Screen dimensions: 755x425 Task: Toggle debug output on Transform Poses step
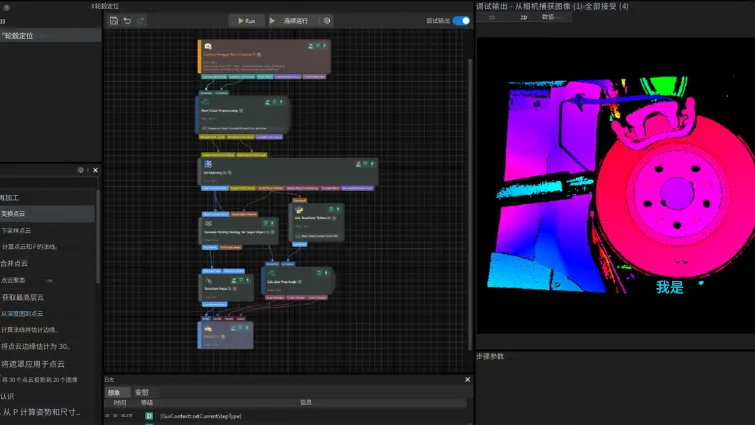click(x=241, y=280)
